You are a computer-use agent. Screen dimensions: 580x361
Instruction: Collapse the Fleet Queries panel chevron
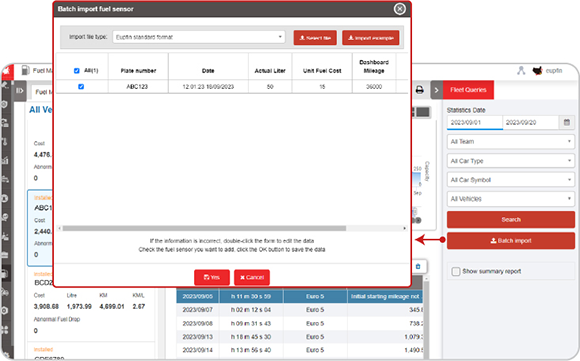[x=436, y=90]
